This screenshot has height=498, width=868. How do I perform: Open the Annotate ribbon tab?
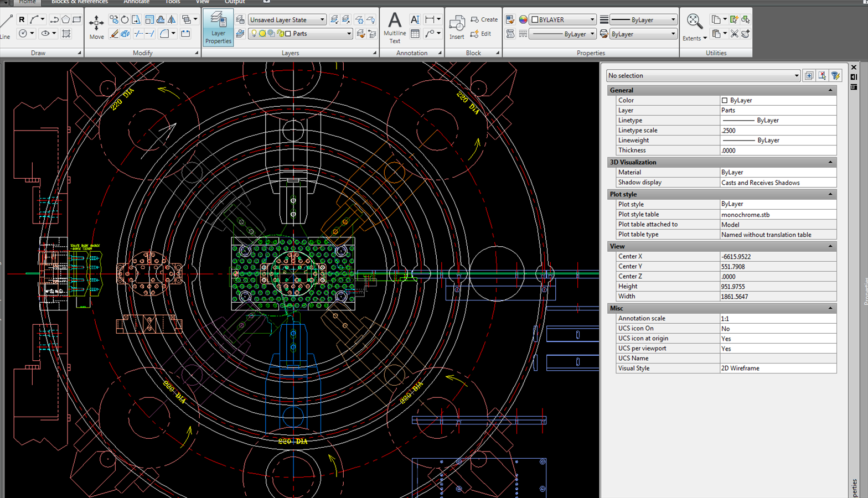point(136,2)
